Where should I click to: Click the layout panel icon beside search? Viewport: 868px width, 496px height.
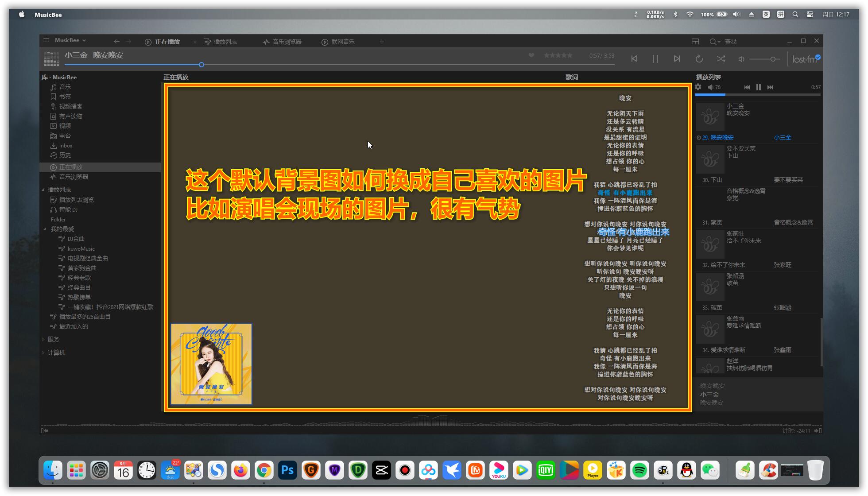click(x=695, y=42)
